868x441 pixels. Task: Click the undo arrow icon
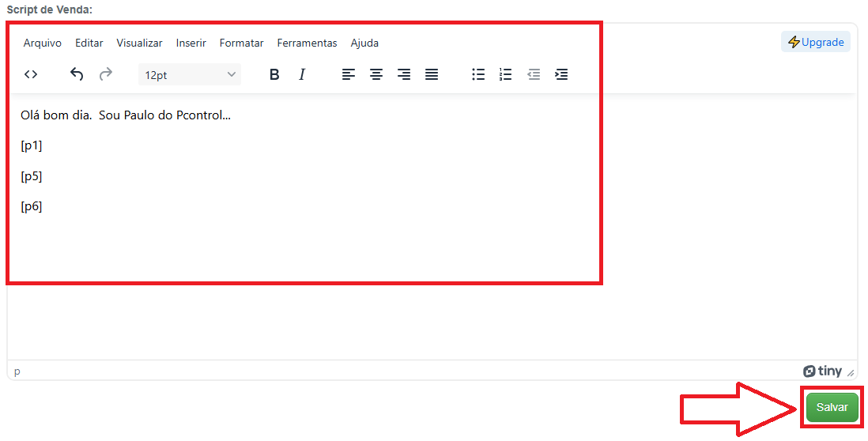point(77,74)
